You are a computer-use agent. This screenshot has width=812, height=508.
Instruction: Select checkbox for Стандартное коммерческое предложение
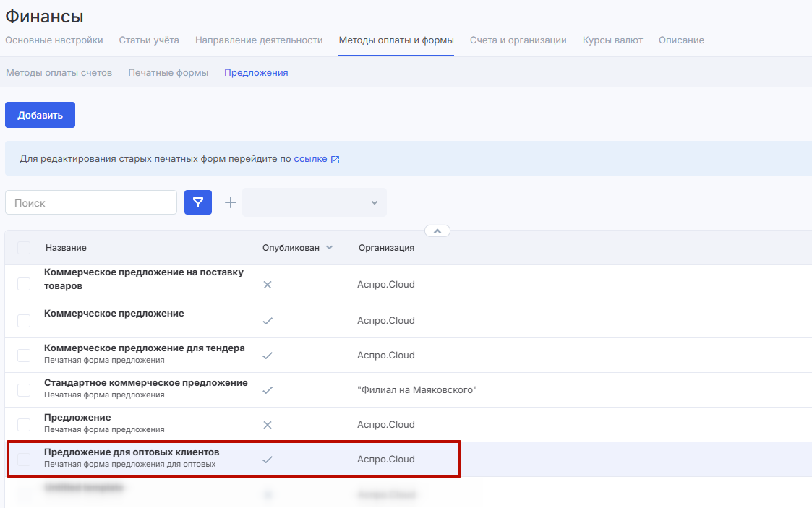24,390
